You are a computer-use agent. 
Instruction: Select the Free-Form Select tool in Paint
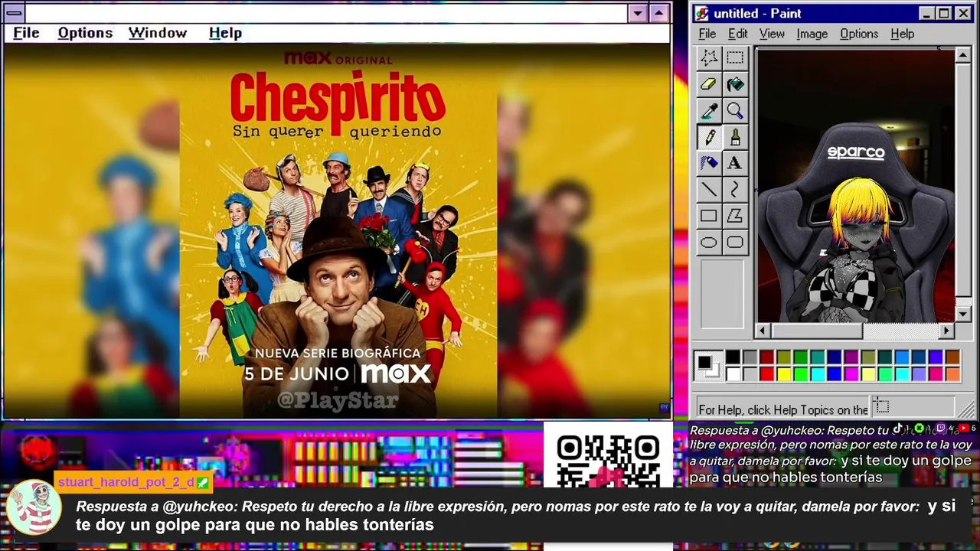coord(709,57)
